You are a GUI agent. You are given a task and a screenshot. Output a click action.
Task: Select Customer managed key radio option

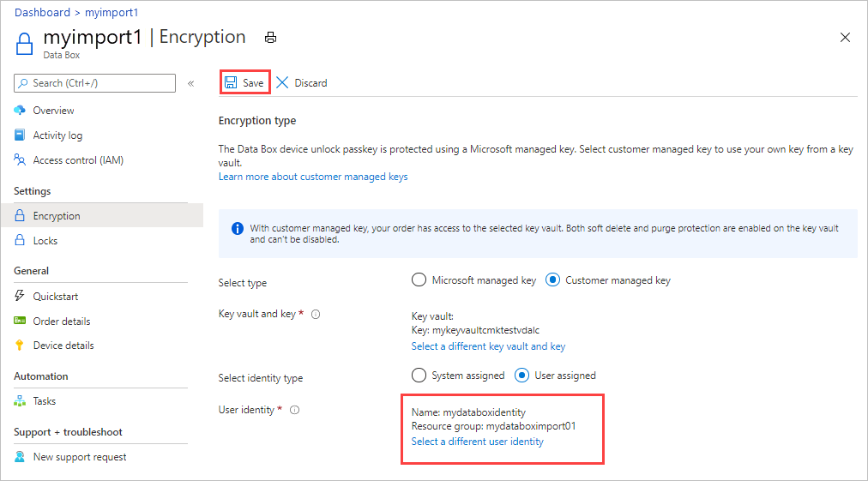(552, 280)
